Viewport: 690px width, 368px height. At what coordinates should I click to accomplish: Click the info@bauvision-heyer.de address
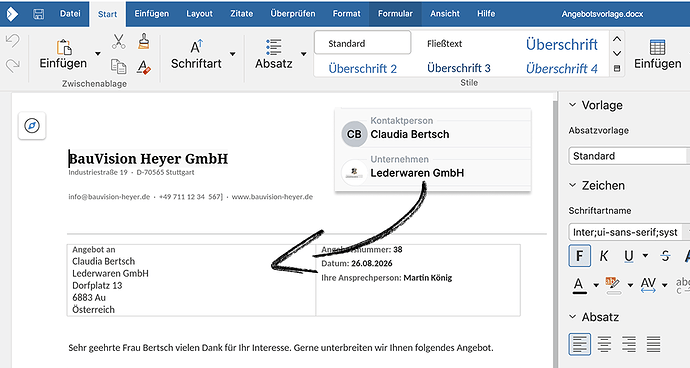pos(109,197)
